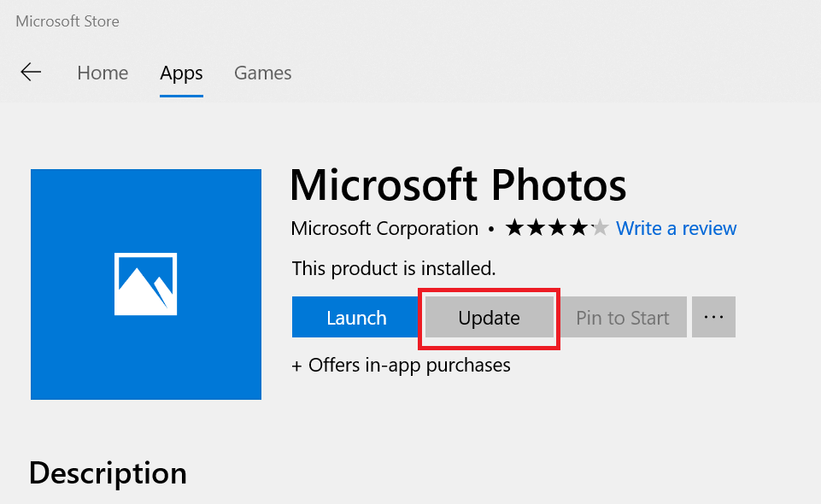821x504 pixels.
Task: Open the ellipsis more options menu
Action: [x=713, y=317]
